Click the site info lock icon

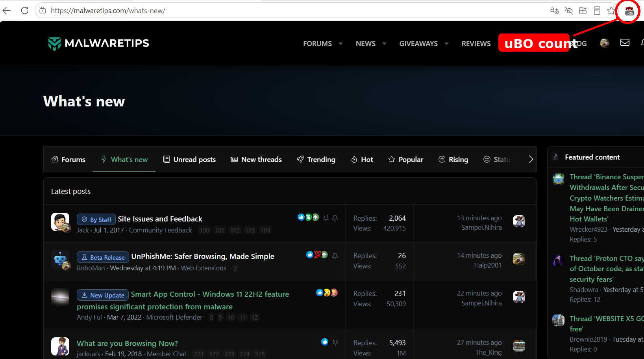click(43, 11)
